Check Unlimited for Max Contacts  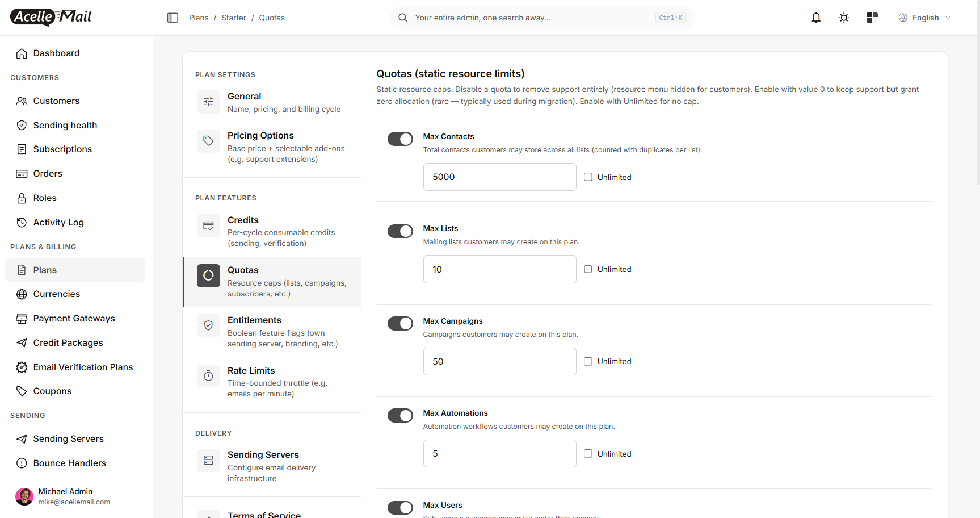(x=588, y=177)
